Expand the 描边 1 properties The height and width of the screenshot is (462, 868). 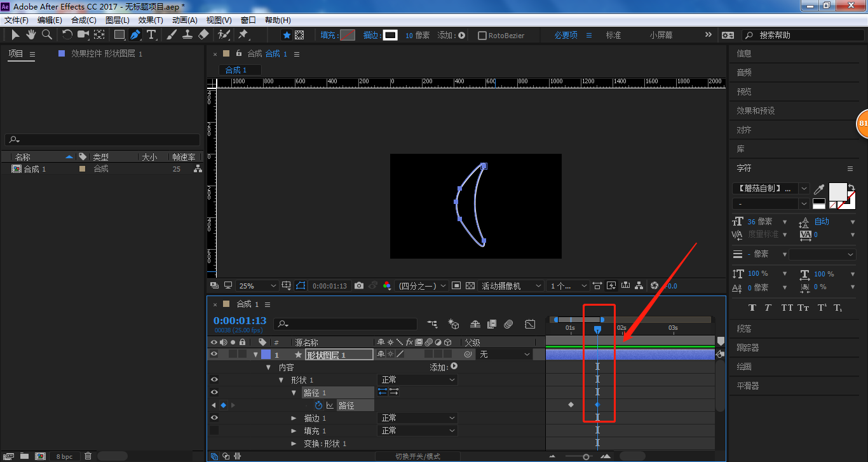pos(294,418)
